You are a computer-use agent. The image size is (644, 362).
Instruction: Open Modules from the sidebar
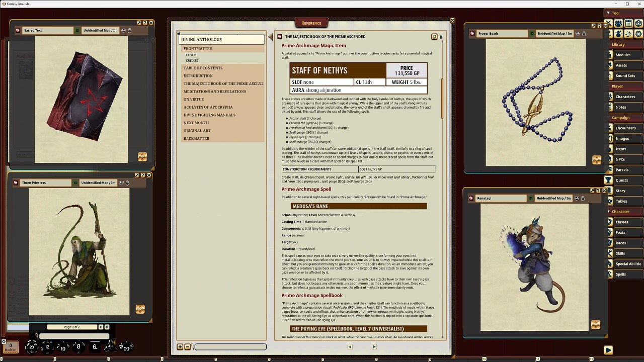point(624,54)
